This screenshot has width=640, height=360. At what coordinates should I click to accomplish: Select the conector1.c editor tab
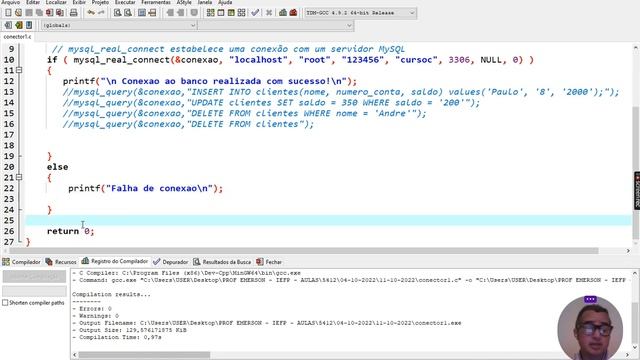pos(17,37)
